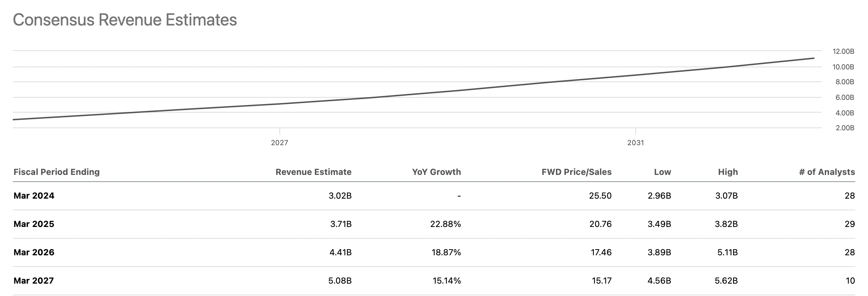This screenshot has width=868, height=296.
Task: Sort by Fiscal Period Ending column header
Action: point(56,172)
